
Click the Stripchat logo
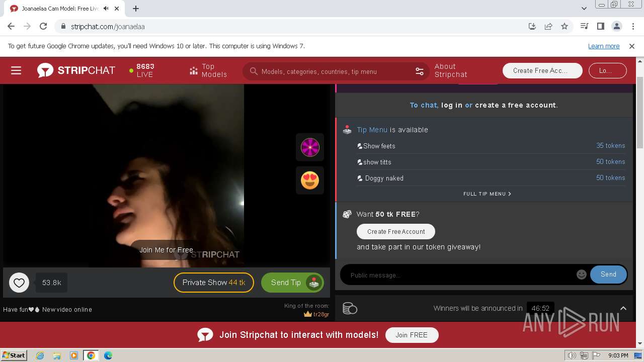tap(76, 70)
